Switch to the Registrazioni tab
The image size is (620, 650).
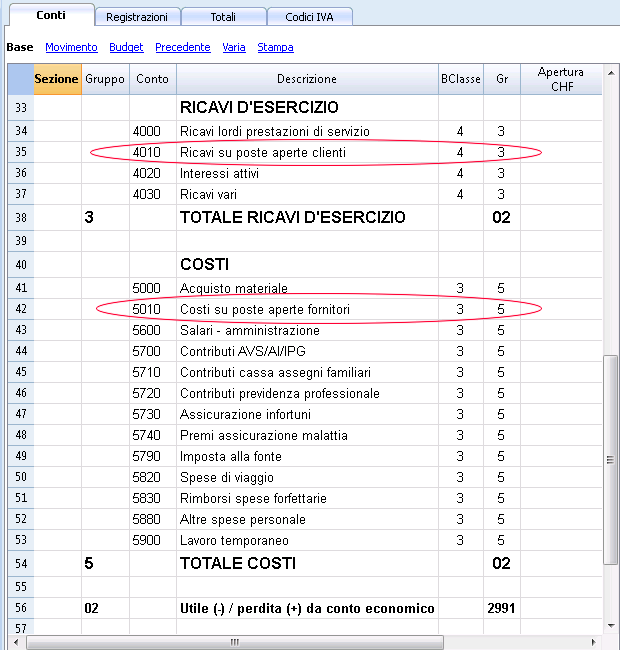[x=137, y=17]
